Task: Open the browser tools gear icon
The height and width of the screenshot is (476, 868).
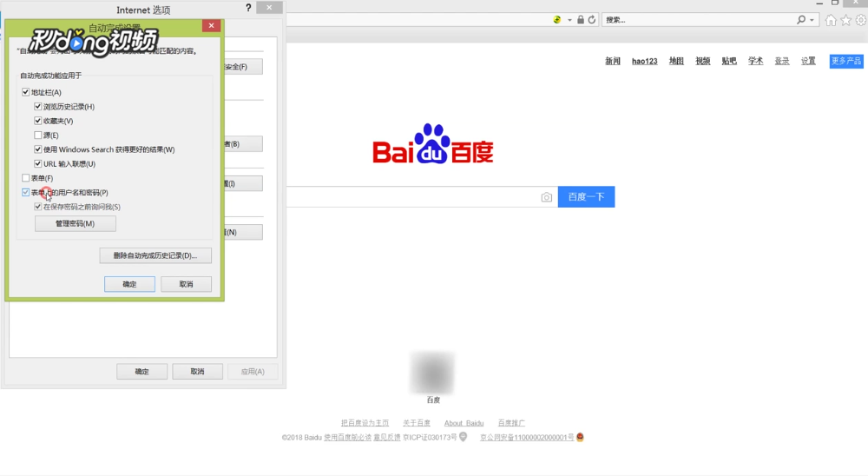Action: (861, 21)
